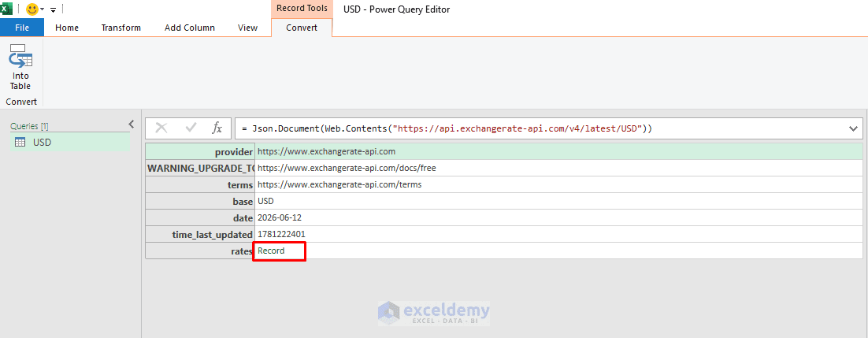
Task: Select the USD value in base row
Action: pos(558,201)
